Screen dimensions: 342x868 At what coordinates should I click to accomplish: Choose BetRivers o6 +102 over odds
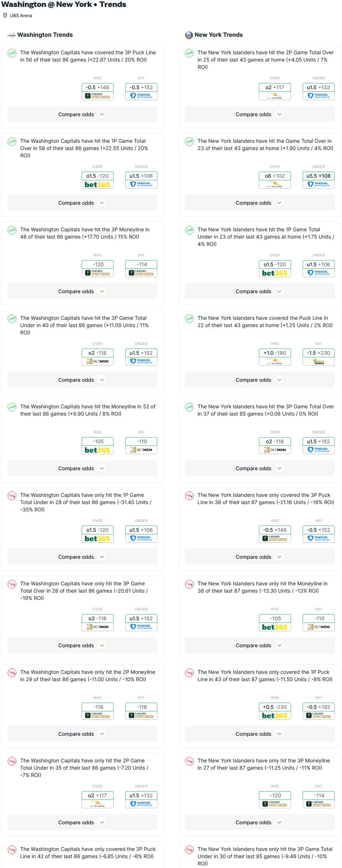(x=275, y=180)
